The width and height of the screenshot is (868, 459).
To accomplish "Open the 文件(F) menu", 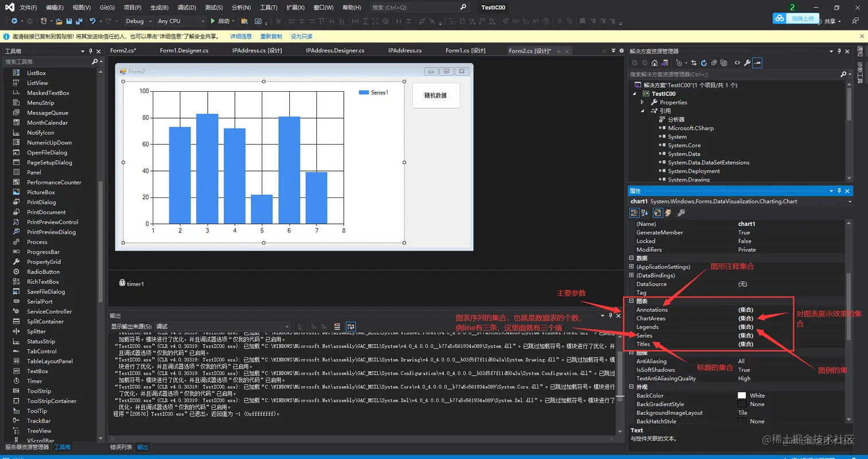I will pyautogui.click(x=28, y=7).
